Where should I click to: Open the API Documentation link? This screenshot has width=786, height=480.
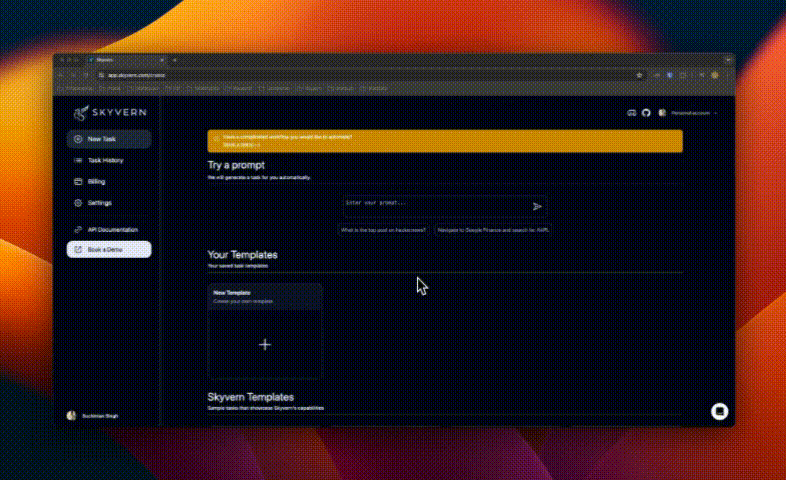(108, 229)
